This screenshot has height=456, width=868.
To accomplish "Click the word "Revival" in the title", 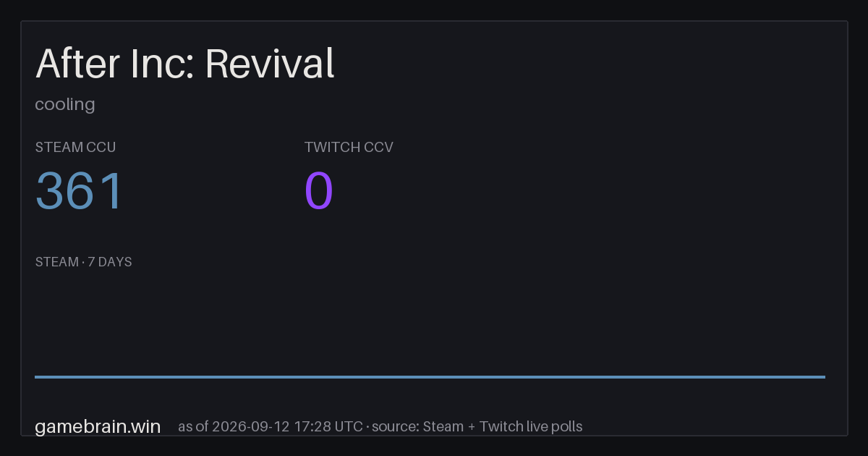I will pos(270,64).
